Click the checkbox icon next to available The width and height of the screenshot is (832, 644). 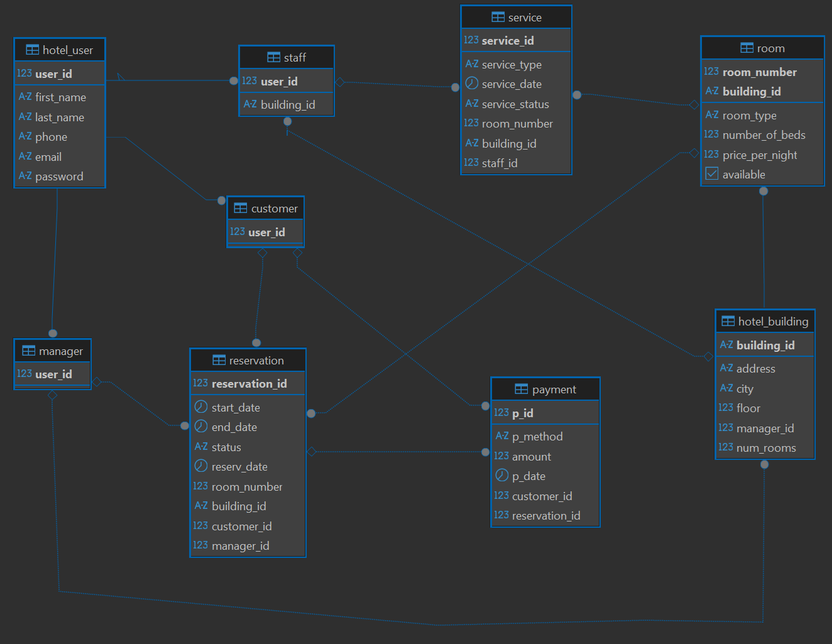pos(711,174)
